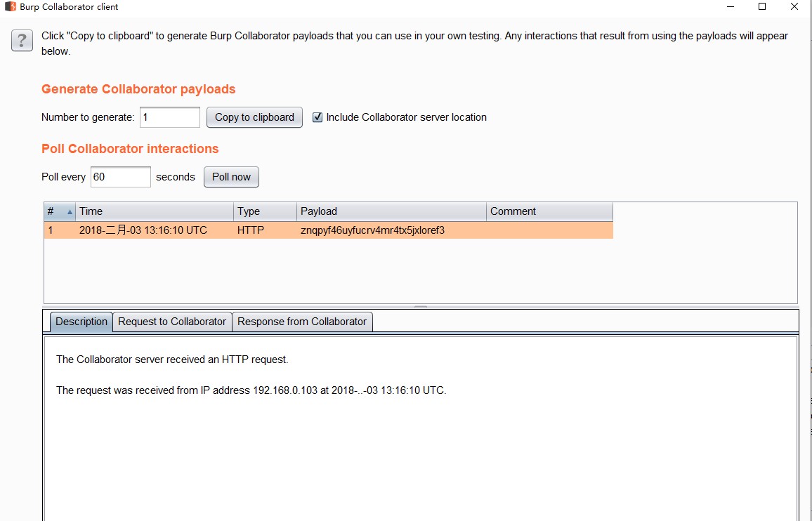
Task: Focus the Poll every seconds field
Action: point(121,177)
